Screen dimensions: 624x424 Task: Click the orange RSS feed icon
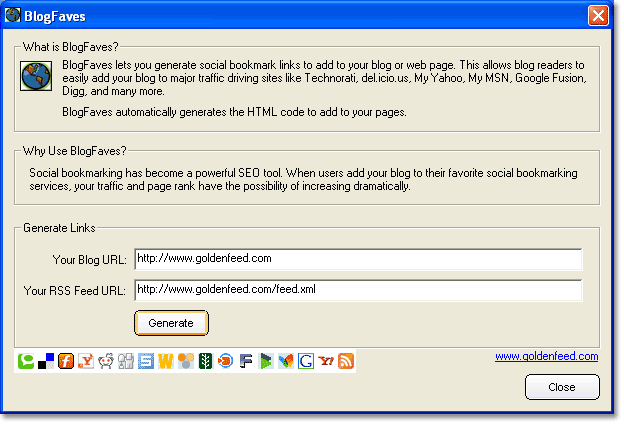click(x=346, y=361)
